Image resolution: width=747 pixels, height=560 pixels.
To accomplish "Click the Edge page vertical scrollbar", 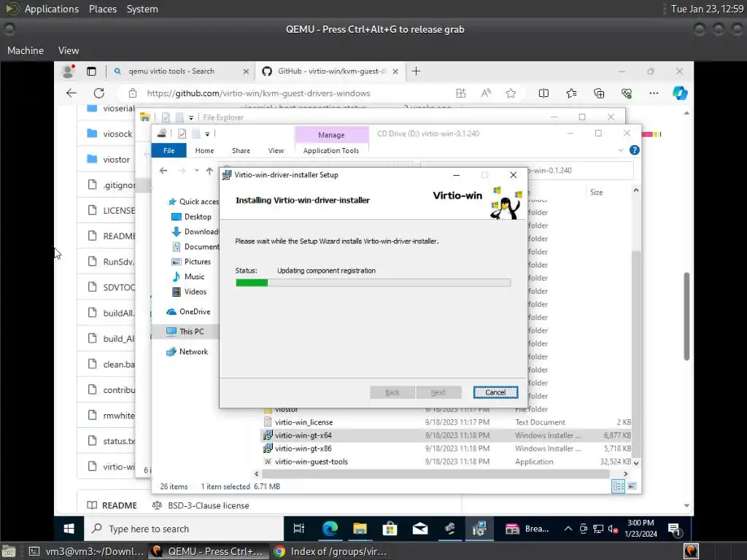I will point(686,316).
